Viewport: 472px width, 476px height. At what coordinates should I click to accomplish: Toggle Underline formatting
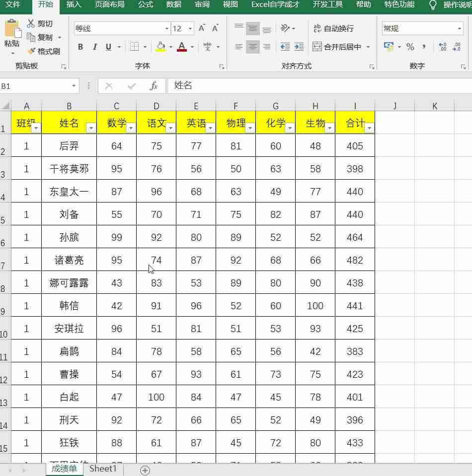pyautogui.click(x=108, y=47)
